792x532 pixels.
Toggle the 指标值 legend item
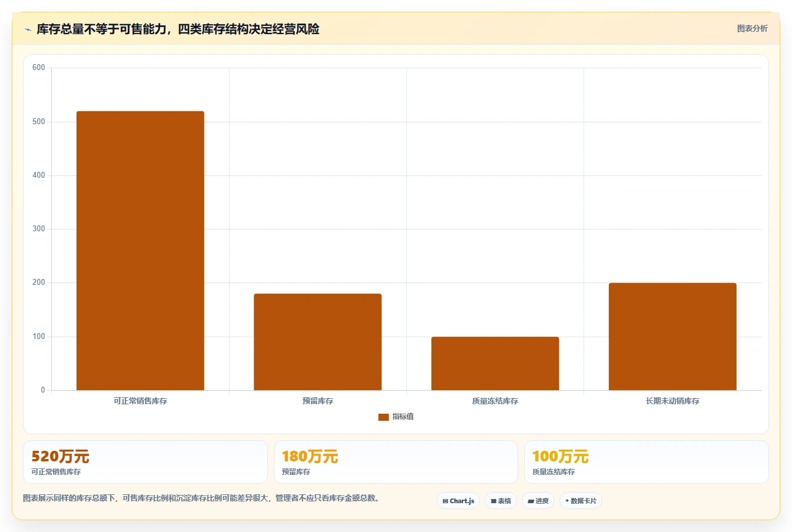click(396, 417)
